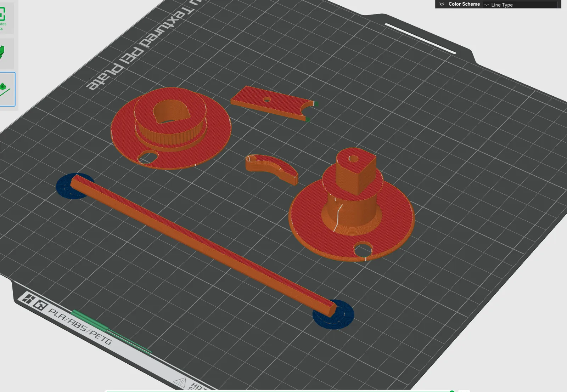
Task: Click the green purge line on the bed
Action: point(111,332)
